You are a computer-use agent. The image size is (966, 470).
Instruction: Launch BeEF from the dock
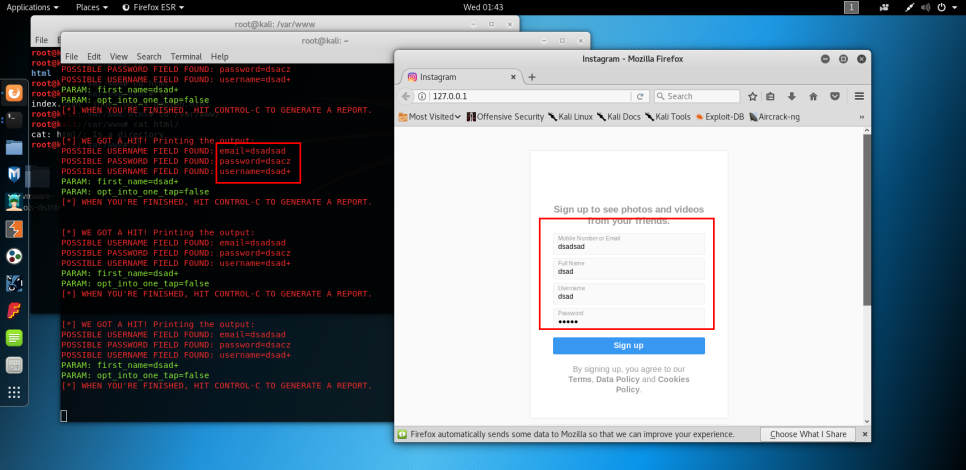14,283
